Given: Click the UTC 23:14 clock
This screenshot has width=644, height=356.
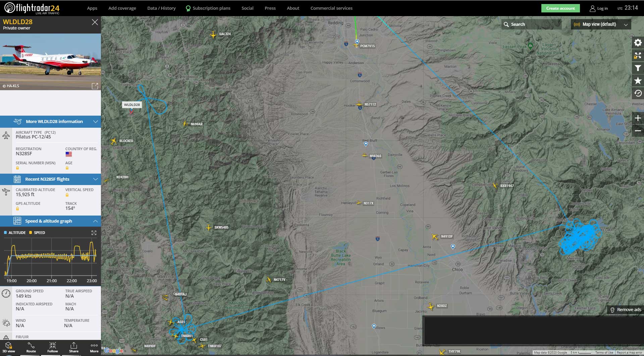Looking at the screenshot, I should click(x=628, y=8).
